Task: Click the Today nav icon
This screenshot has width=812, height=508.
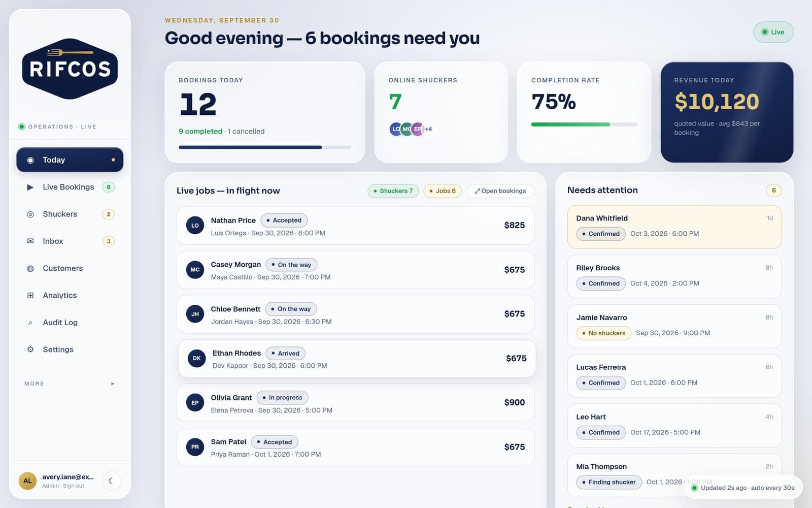Action: (30, 160)
